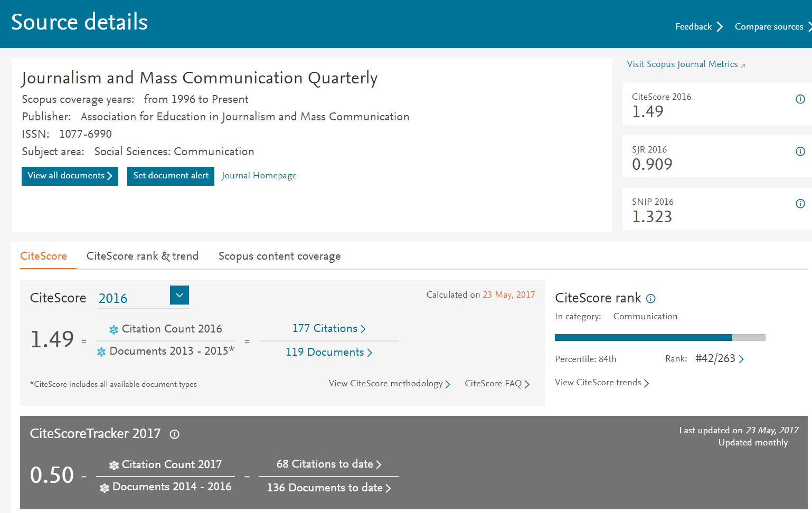Click the info icon beside CiteScore 2016
The image size is (812, 513).
click(800, 99)
